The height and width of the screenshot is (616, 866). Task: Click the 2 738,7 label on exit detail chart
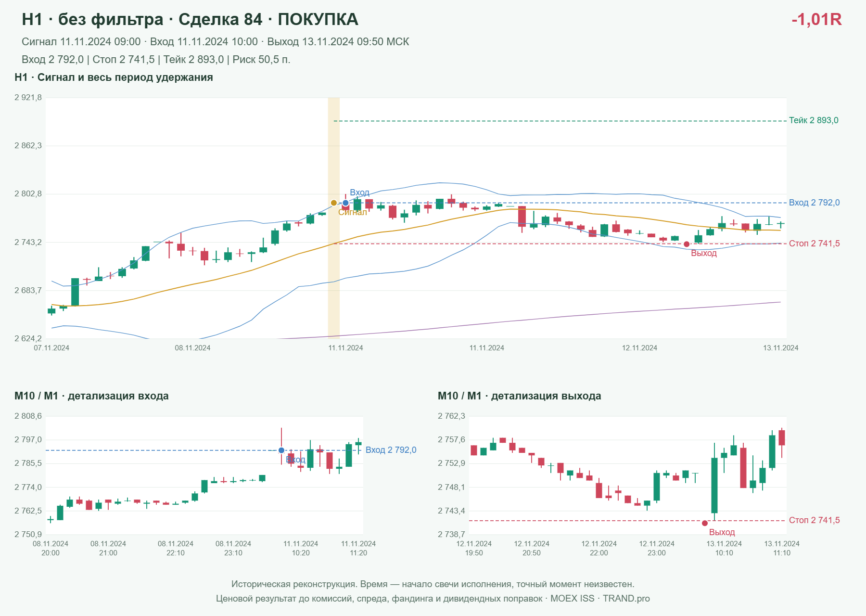coord(452,534)
